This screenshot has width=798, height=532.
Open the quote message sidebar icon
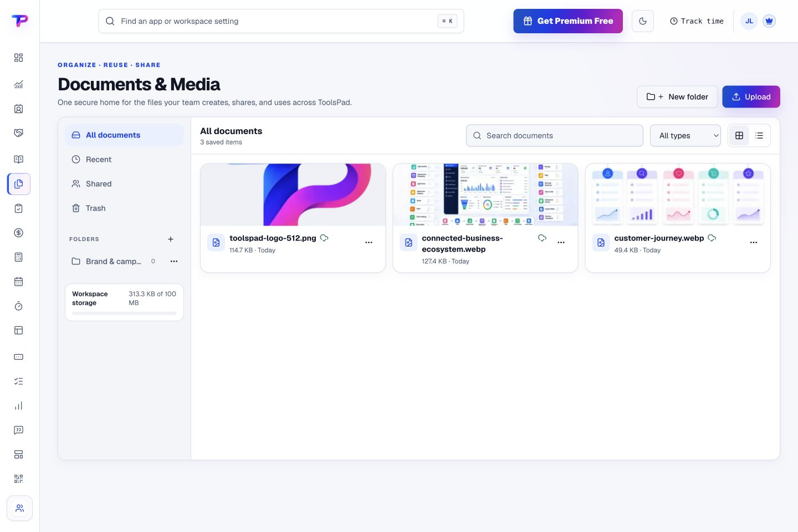click(x=18, y=430)
